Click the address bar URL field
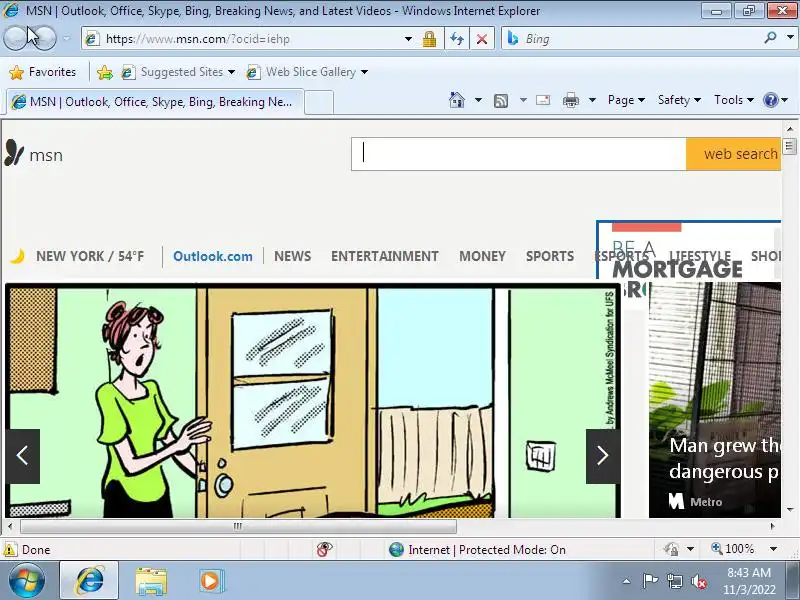Screen dimensions: 800x600 coord(245,39)
